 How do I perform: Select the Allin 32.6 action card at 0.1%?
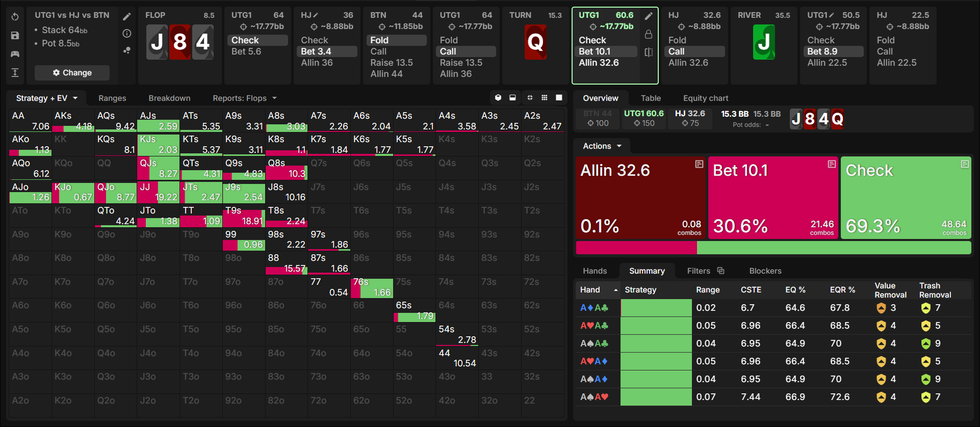[641, 198]
